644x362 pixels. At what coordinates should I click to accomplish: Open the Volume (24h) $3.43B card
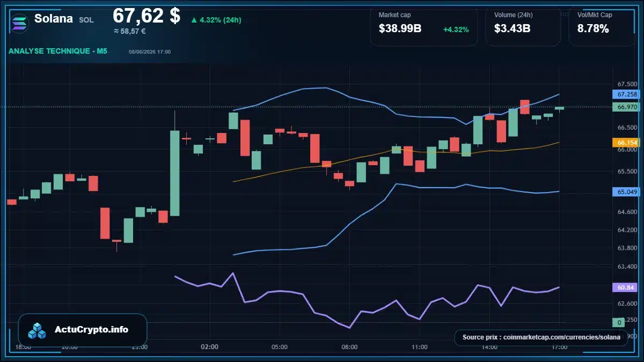[x=523, y=26]
